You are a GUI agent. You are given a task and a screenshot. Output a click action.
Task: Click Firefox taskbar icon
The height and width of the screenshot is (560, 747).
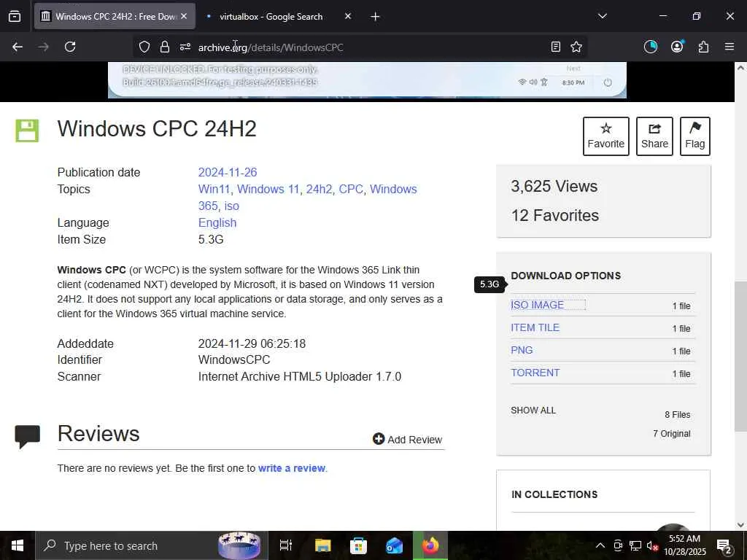(430, 545)
